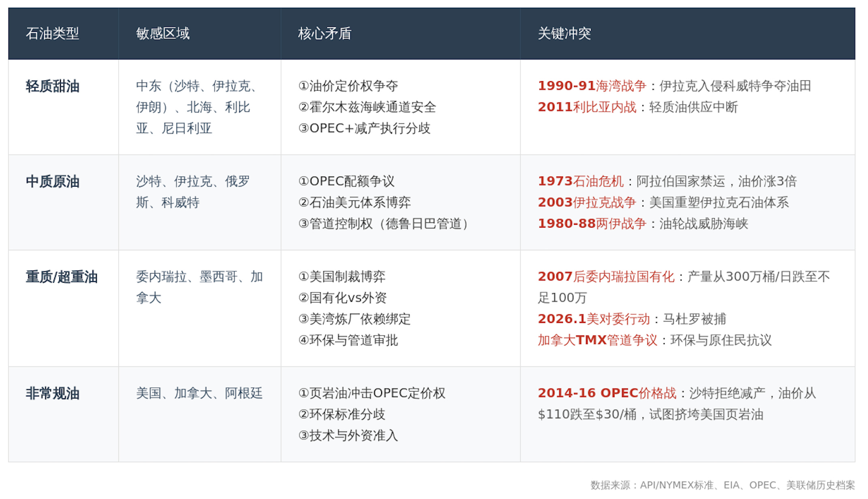
Task: Click the 敏感区域 column header
Action: pyautogui.click(x=163, y=33)
